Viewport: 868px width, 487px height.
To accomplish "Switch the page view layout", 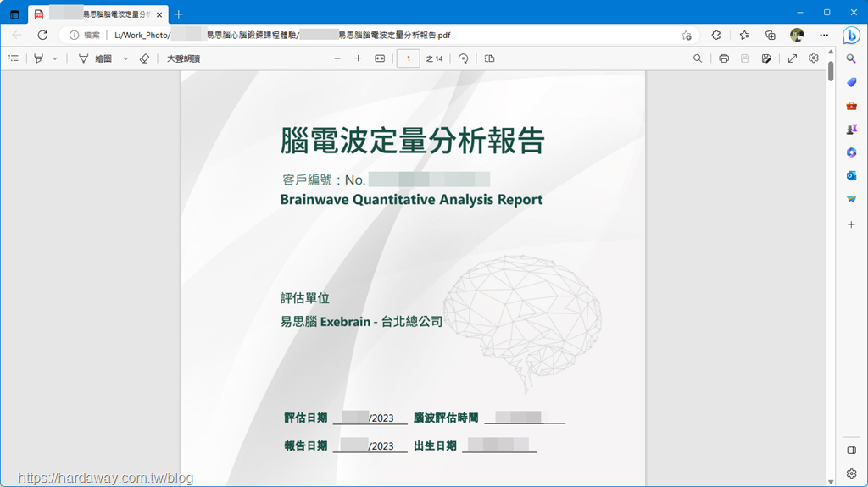I will [489, 58].
